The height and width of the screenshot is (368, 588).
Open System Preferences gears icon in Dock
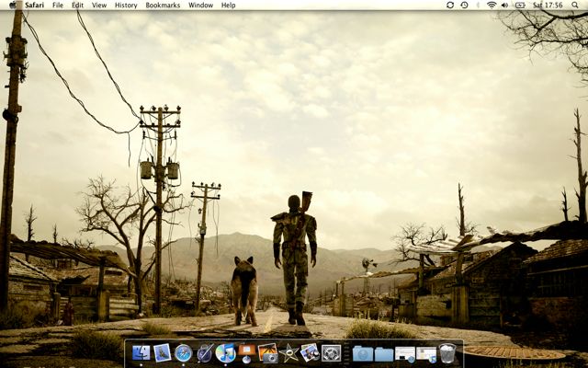tap(332, 353)
